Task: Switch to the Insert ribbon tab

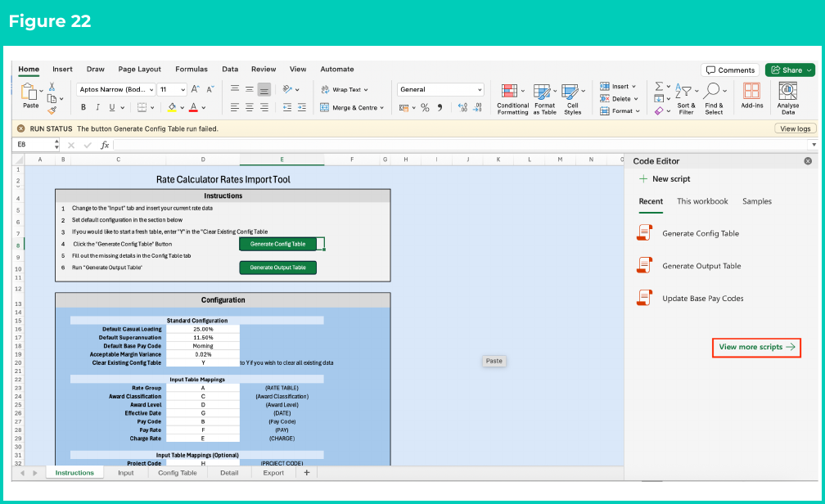Action: pyautogui.click(x=62, y=69)
